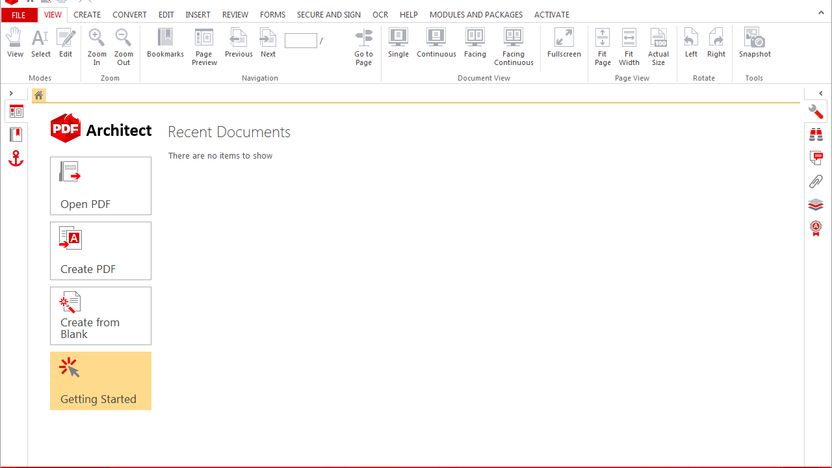Go to the Next page
This screenshot has width=832, height=468.
pos(268,43)
